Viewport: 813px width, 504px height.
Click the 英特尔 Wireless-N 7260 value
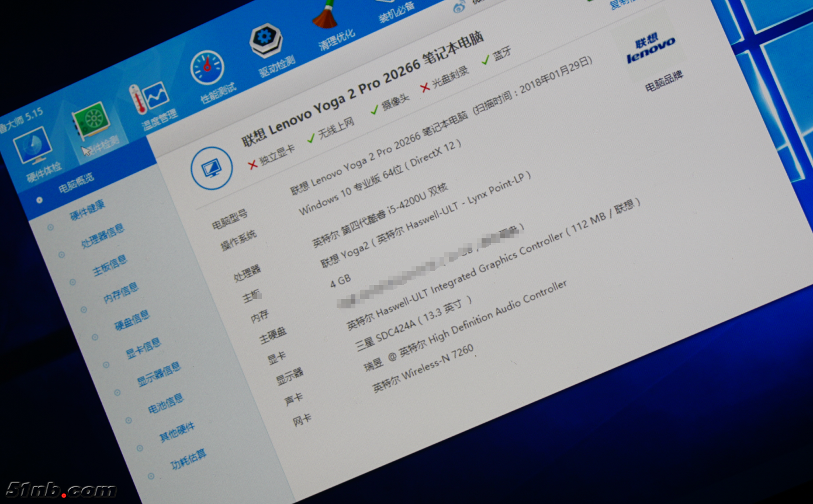(423, 369)
